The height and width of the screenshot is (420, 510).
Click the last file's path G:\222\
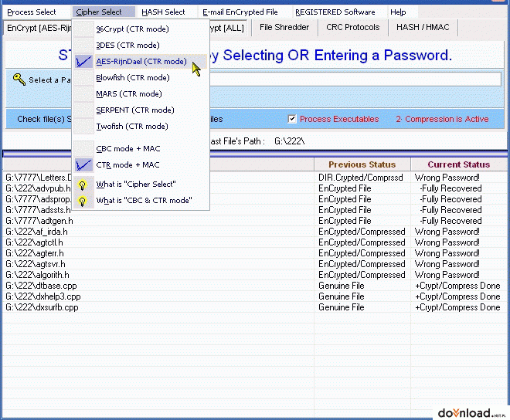pyautogui.click(x=290, y=141)
